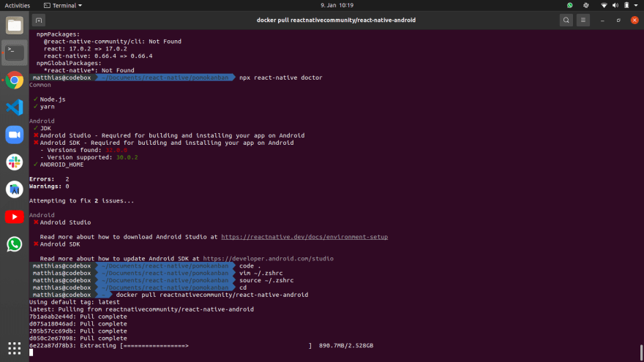Viewport: 644px width, 362px height.
Task: Click the 'Versions found' line
Action: click(83, 150)
